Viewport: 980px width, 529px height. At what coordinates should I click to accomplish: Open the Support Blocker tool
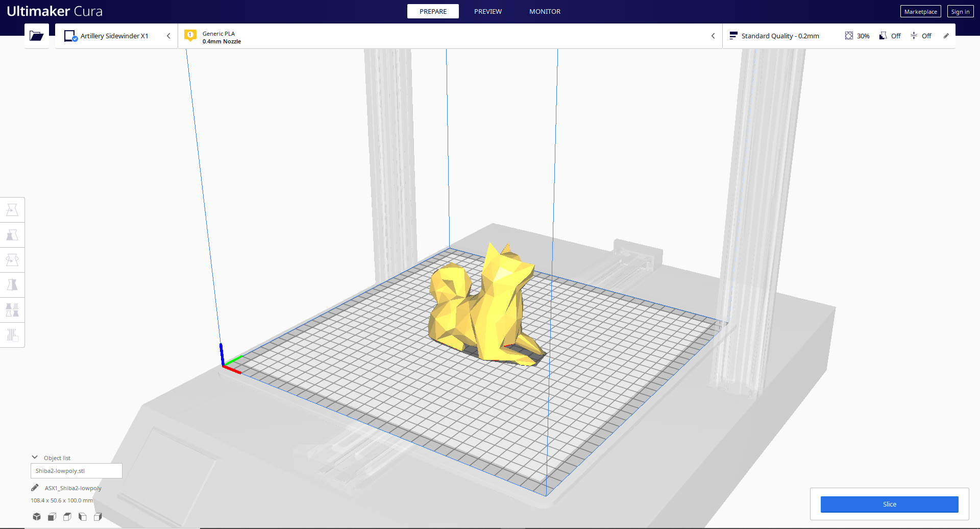pyautogui.click(x=12, y=335)
